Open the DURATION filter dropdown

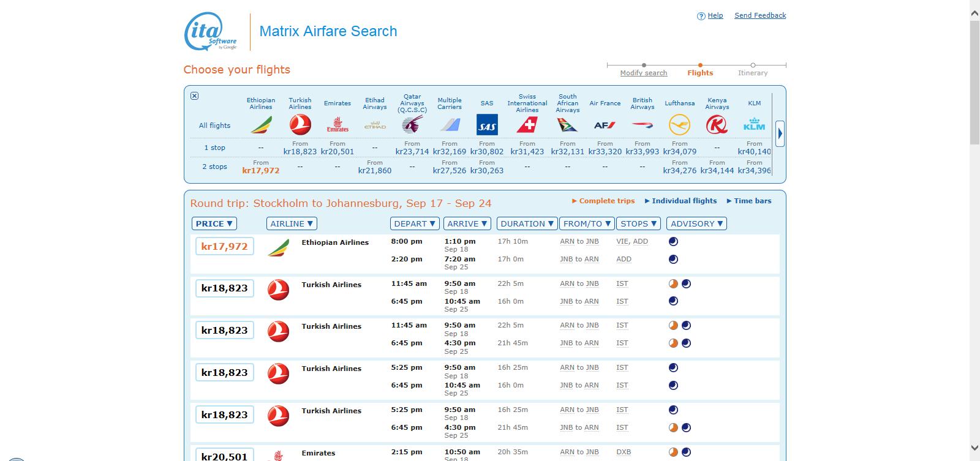527,223
